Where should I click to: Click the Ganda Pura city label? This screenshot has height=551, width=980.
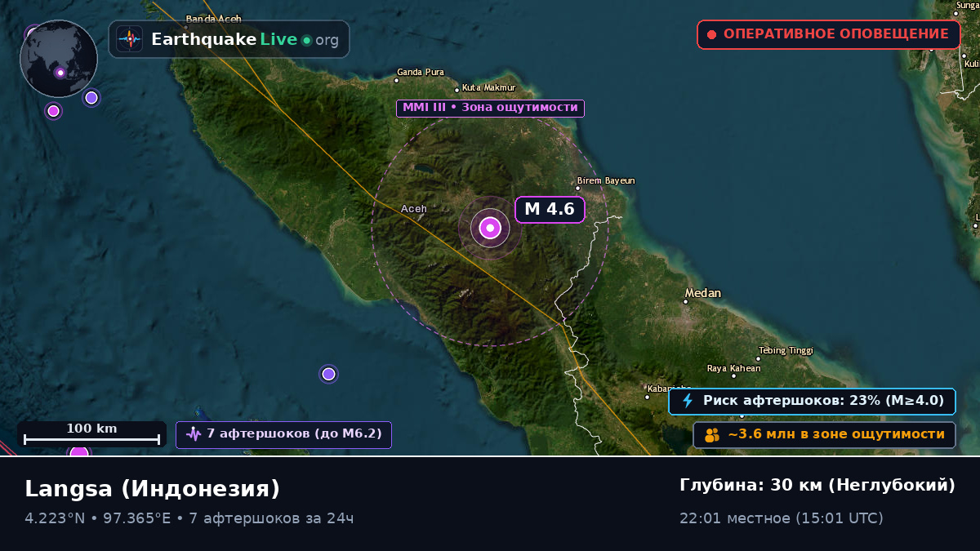click(x=420, y=72)
